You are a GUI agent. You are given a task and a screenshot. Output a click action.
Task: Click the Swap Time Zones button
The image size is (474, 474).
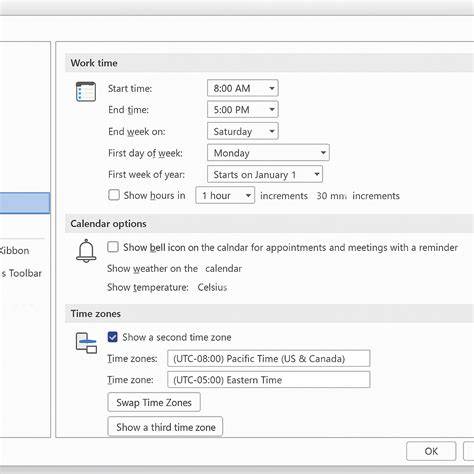point(154,402)
